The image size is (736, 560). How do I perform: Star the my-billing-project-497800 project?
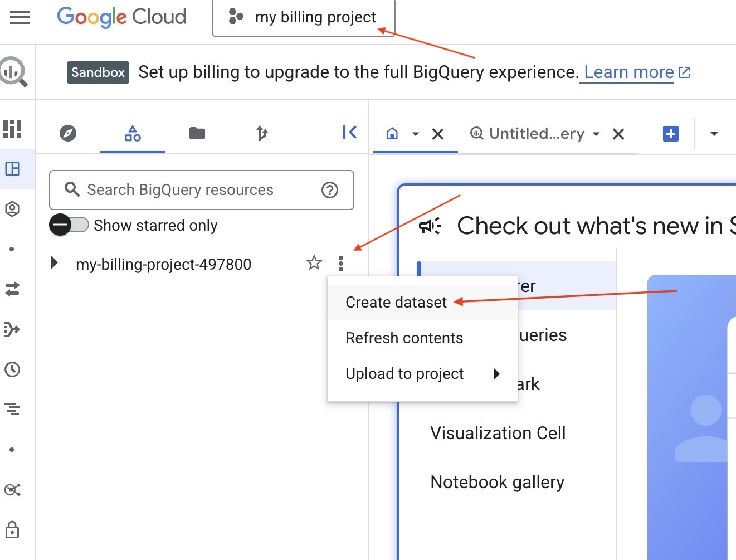[314, 262]
